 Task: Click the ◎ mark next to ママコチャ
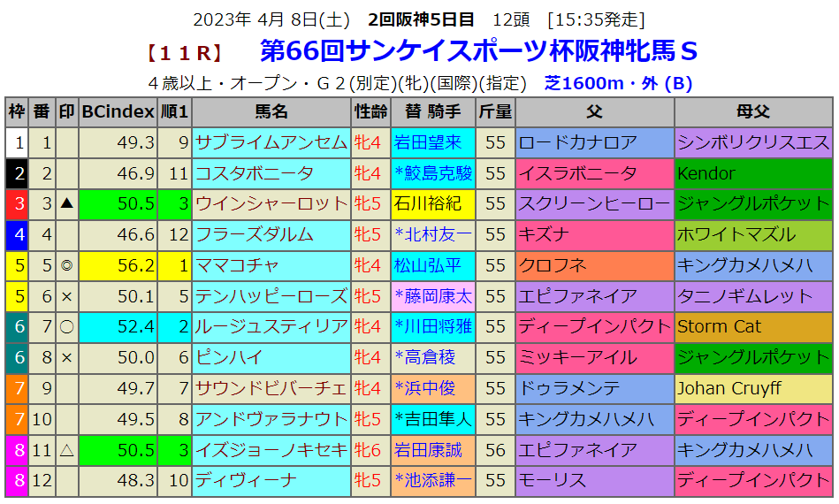pos(67,265)
